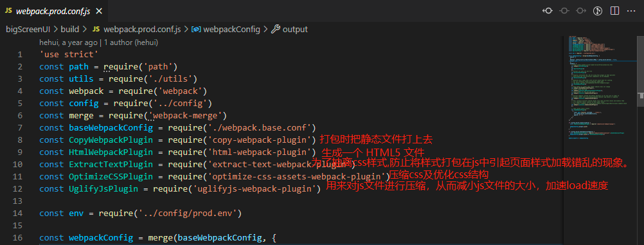
Task: Open the build breadcrumb segment
Action: click(70, 29)
